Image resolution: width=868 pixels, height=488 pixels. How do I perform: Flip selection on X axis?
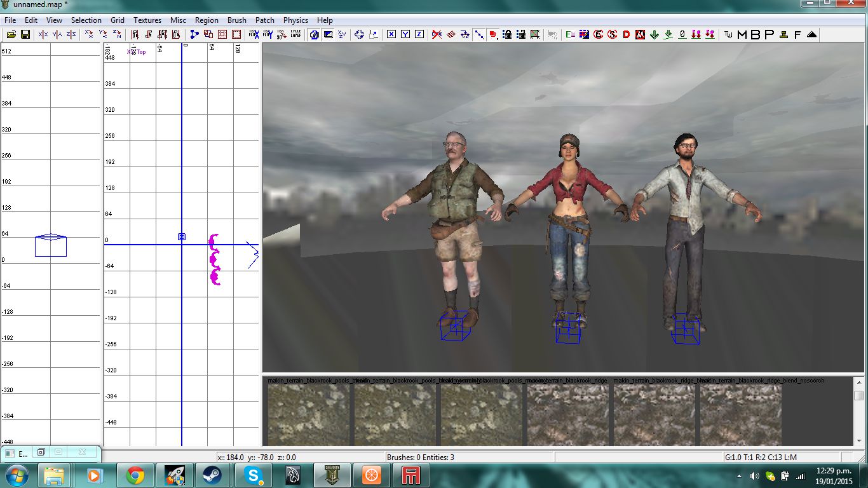pyautogui.click(x=43, y=34)
